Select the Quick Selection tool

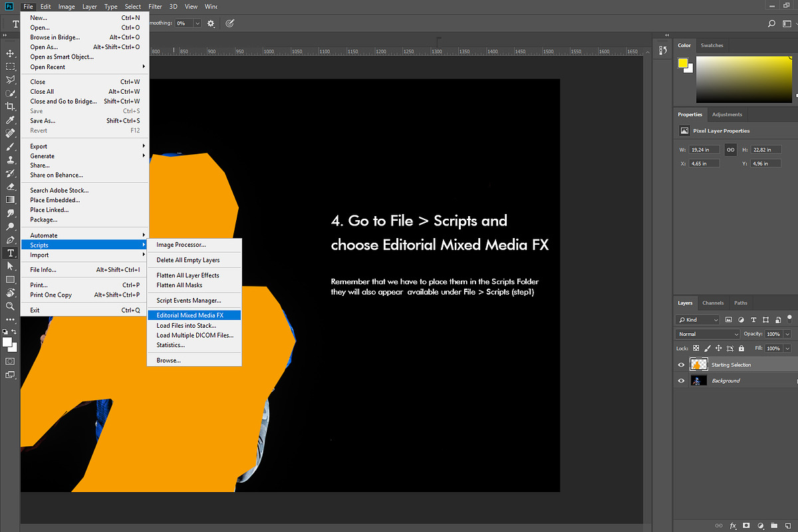pos(10,93)
